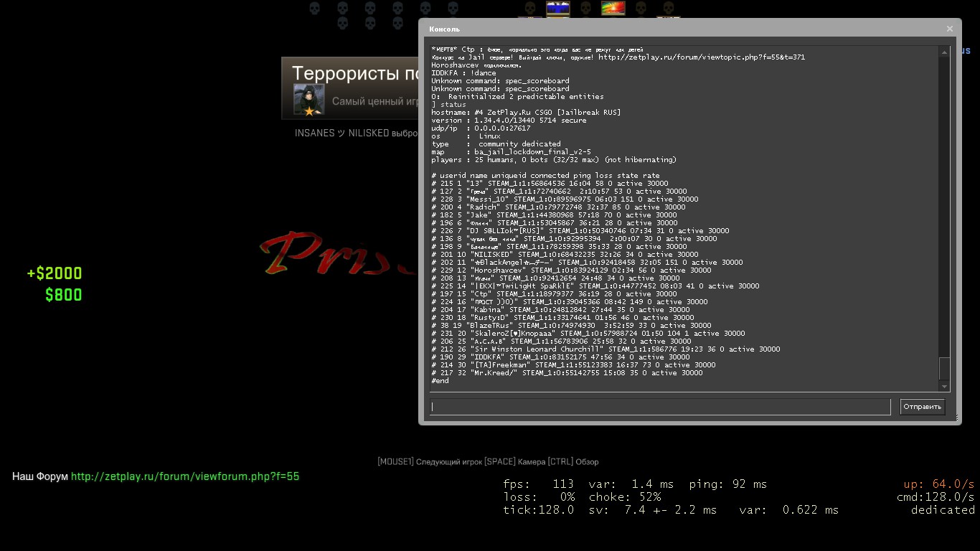This screenshot has height=551, width=980.
Task: Select the NILISKED row in status list
Action: coord(565,255)
